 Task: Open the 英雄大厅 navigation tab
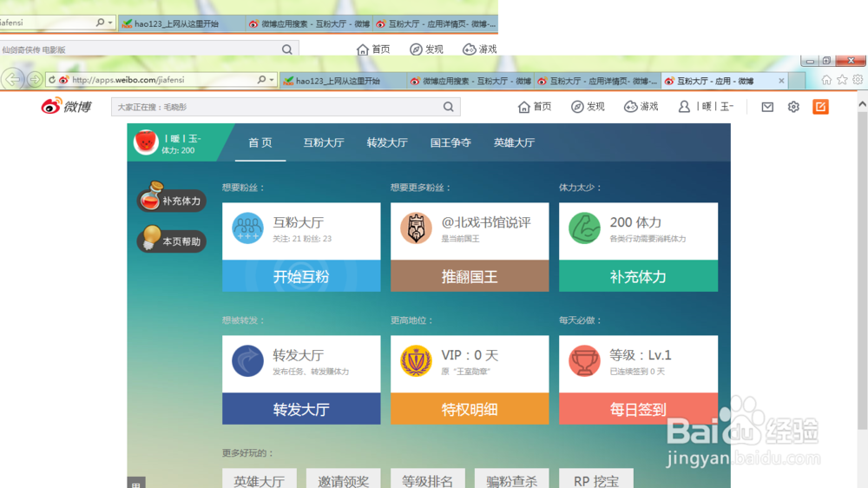point(514,143)
